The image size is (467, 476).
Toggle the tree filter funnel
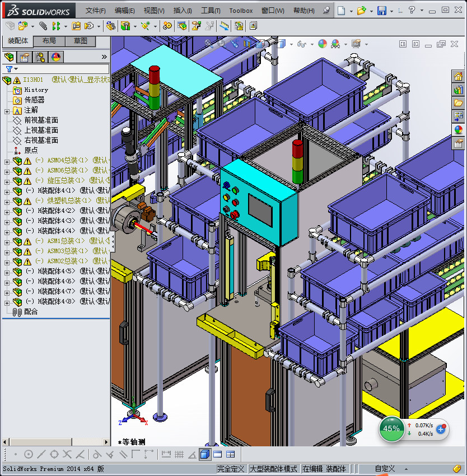click(x=9, y=69)
